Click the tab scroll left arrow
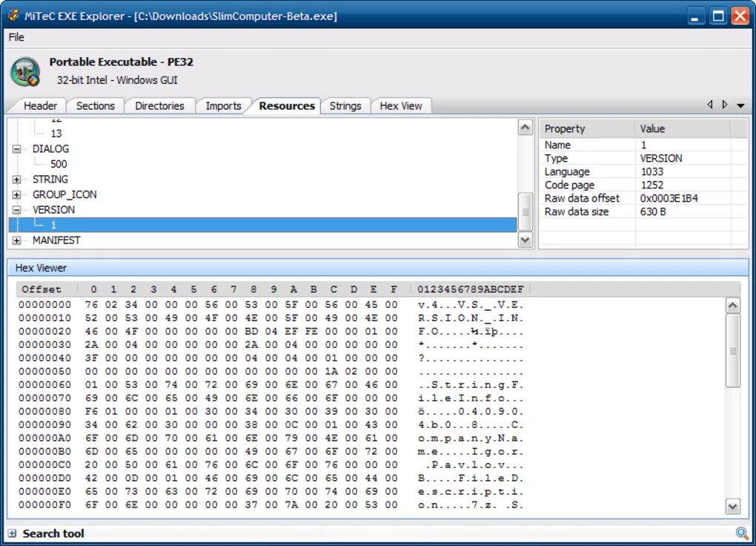Screen dimensions: 756x546 [710, 105]
